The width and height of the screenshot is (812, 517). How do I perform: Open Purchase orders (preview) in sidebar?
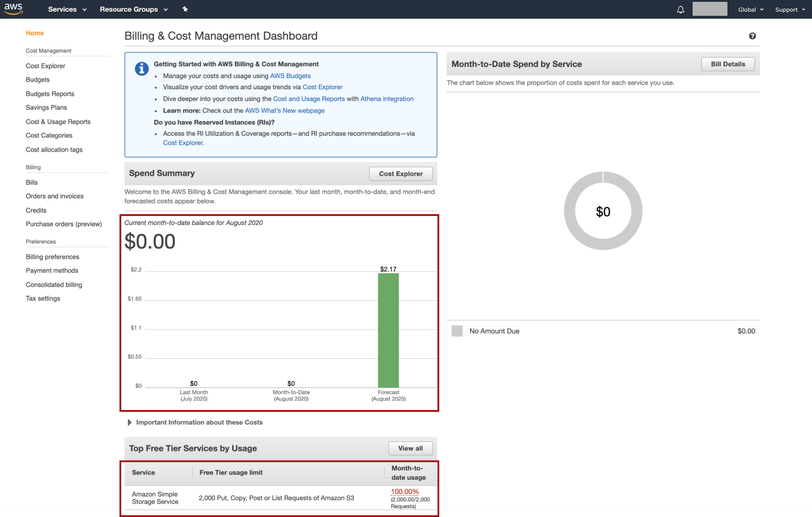point(64,224)
